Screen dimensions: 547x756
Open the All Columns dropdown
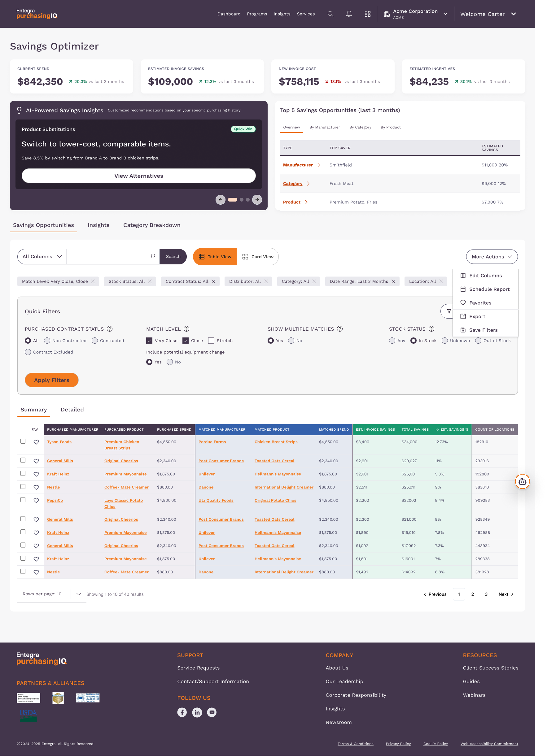pos(42,257)
